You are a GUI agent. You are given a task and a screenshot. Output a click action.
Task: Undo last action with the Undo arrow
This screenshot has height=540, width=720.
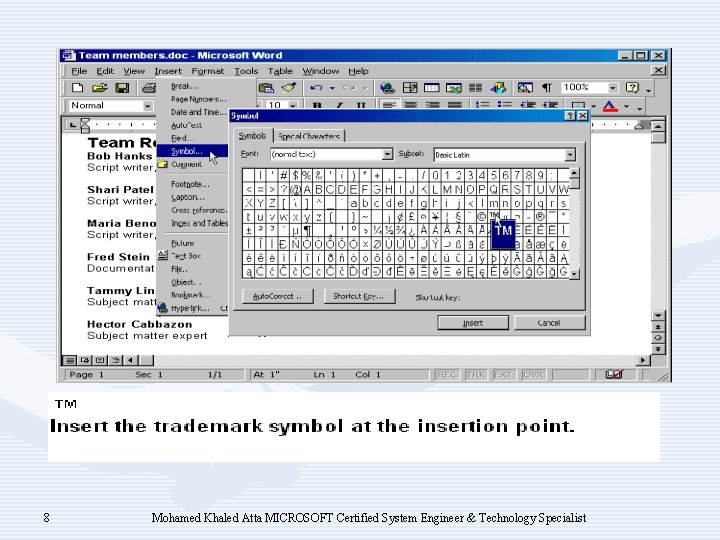316,88
